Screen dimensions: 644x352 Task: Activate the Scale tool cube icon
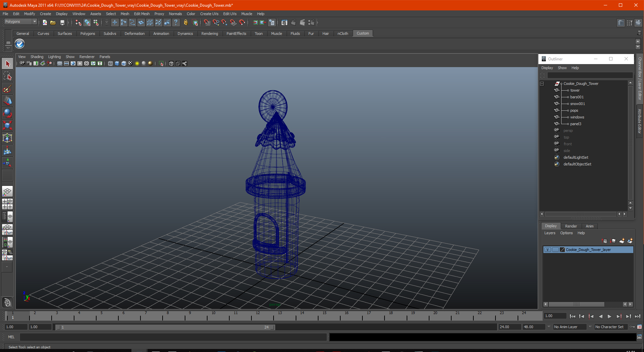[7, 126]
